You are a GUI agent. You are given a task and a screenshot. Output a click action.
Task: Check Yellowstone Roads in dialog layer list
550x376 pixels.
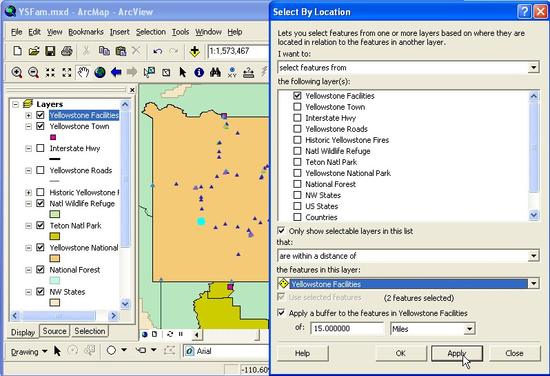coord(297,129)
